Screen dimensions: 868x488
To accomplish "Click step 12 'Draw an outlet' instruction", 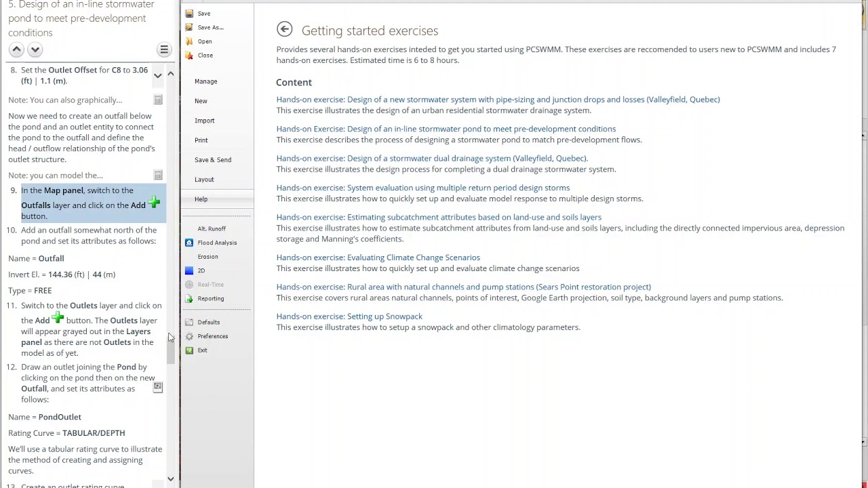I will coord(88,383).
